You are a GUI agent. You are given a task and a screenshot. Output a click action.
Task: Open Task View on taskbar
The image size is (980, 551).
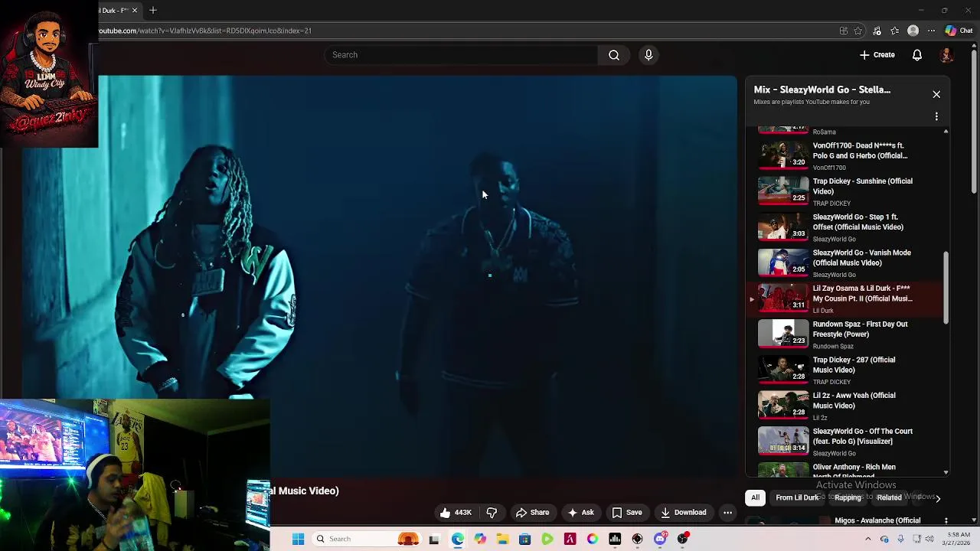click(434, 539)
